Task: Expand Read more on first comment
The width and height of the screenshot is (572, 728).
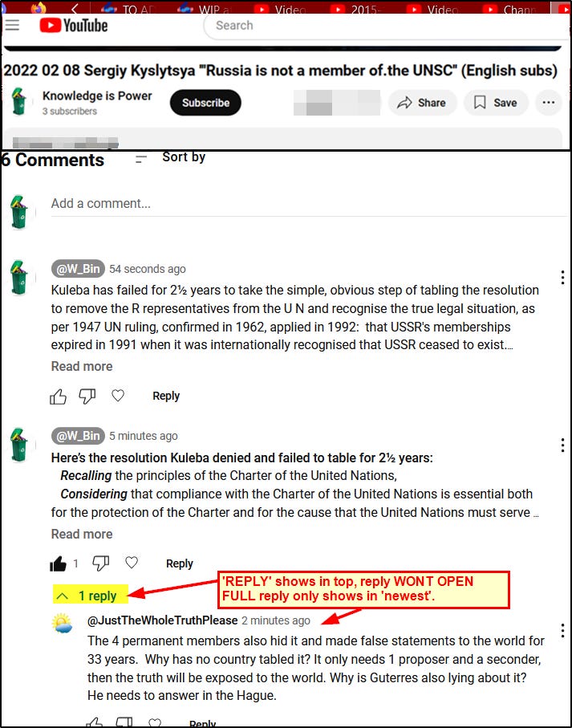Action: point(82,366)
